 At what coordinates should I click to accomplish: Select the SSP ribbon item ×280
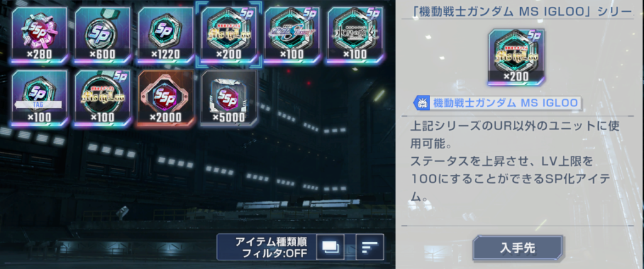(40, 35)
